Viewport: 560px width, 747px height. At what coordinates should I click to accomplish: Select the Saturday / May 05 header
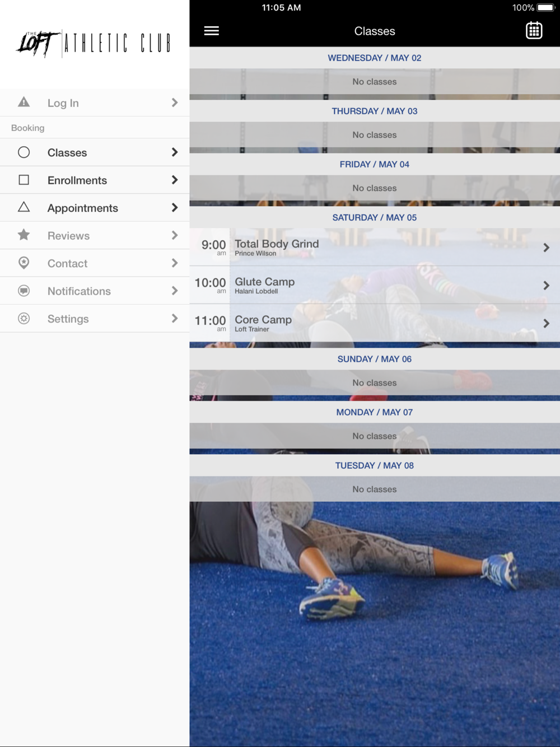(375, 217)
